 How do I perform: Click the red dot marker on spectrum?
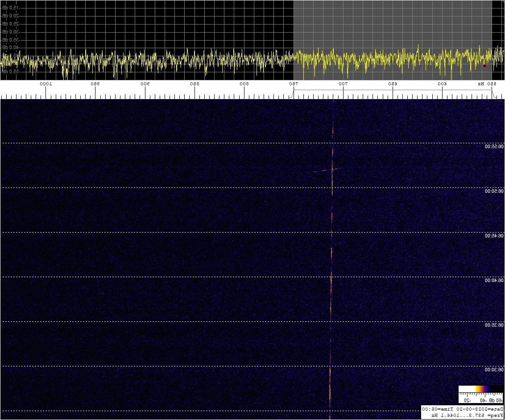click(x=484, y=66)
